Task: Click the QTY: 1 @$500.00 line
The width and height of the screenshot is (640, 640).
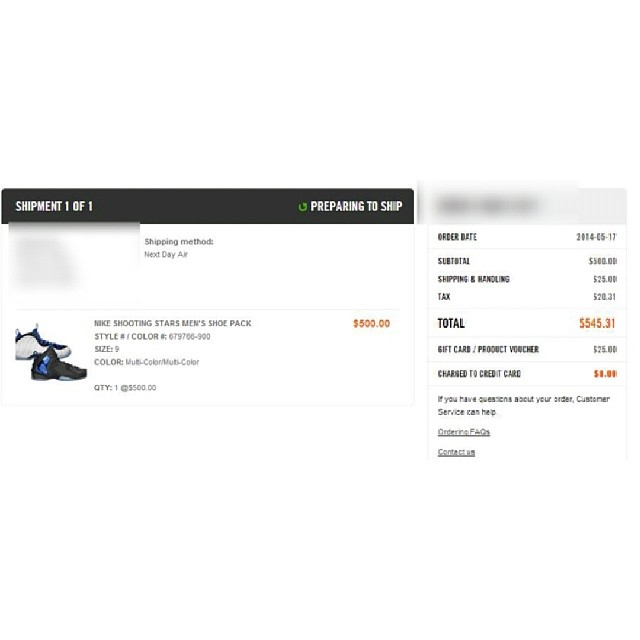Action: coord(125,388)
